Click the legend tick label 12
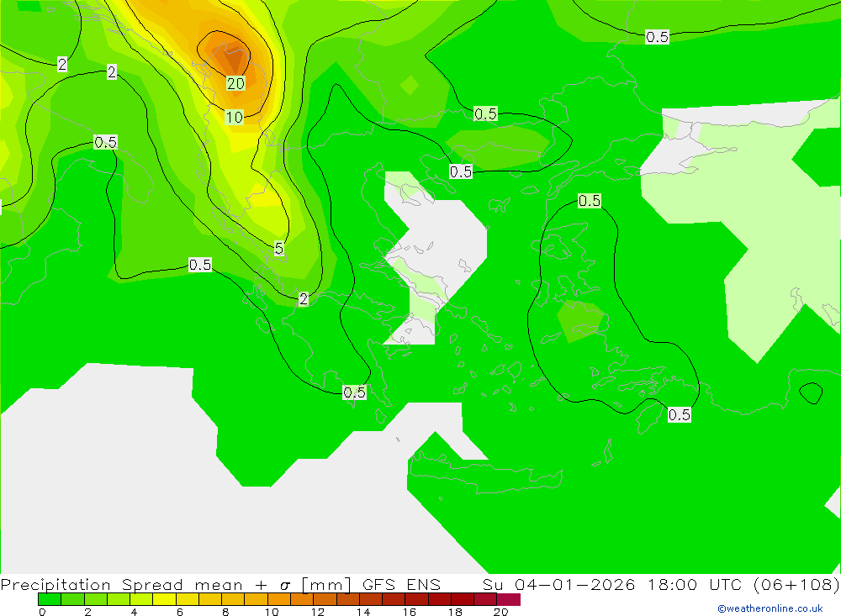841x616 pixels. pyautogui.click(x=318, y=612)
